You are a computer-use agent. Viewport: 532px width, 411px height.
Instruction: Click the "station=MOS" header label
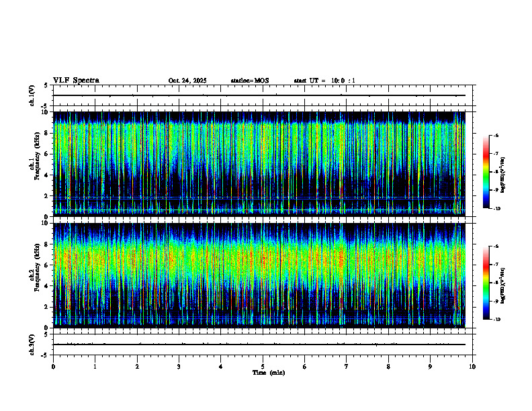click(x=250, y=81)
